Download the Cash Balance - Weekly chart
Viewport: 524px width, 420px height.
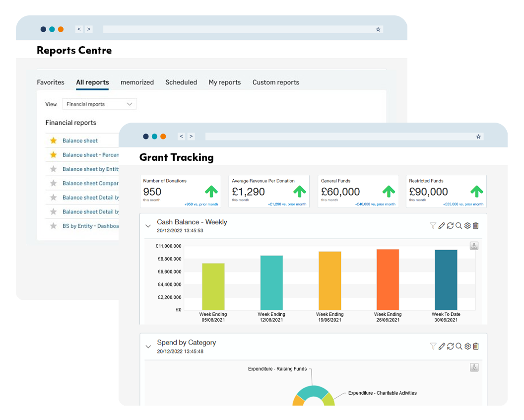[x=474, y=245]
